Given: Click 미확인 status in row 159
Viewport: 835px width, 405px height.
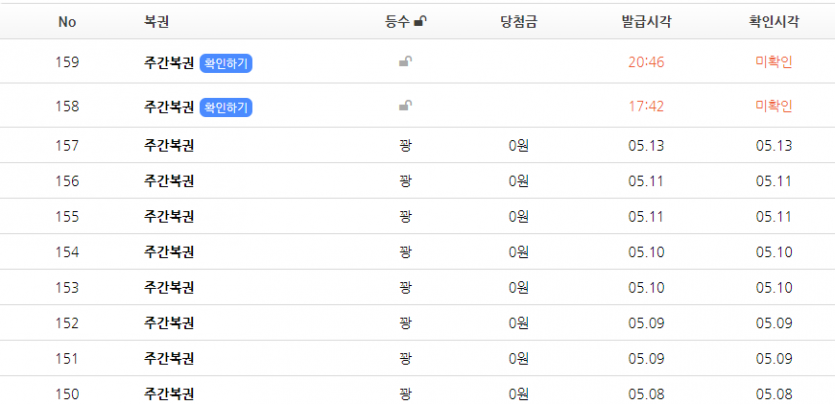Looking at the screenshot, I should coord(774,62).
